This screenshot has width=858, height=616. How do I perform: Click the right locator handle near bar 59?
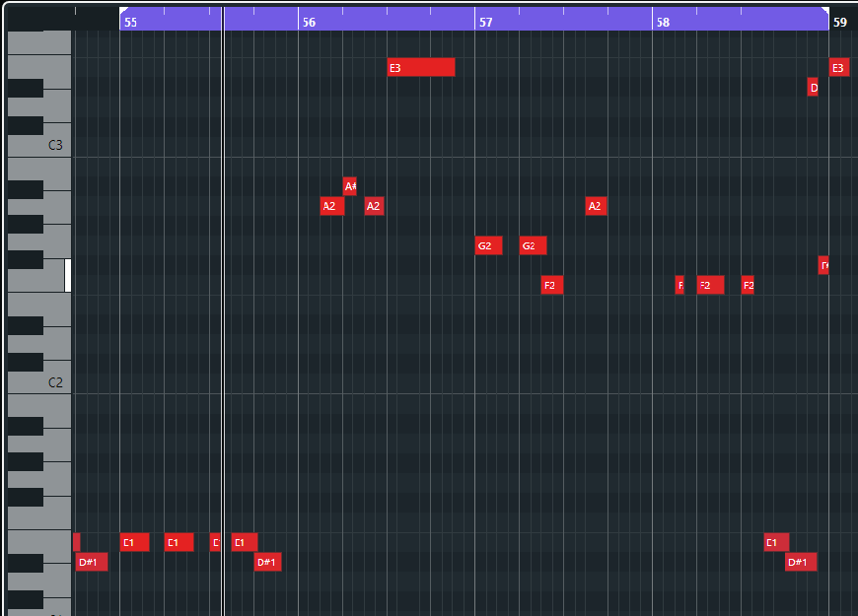825,11
